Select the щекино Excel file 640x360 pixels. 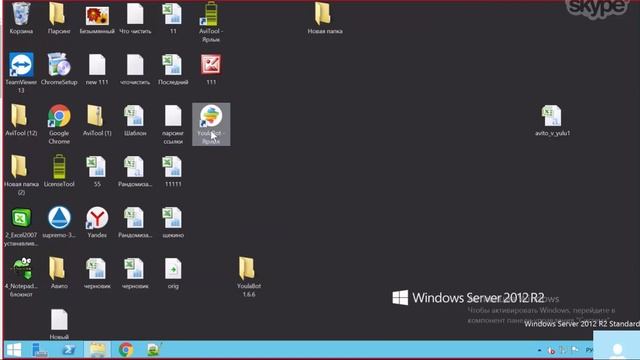pos(173,222)
